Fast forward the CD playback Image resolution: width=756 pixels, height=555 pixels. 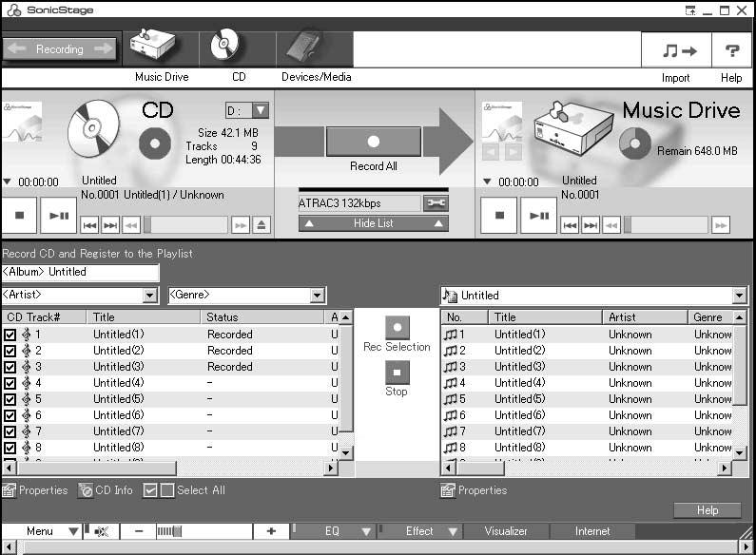(x=240, y=225)
